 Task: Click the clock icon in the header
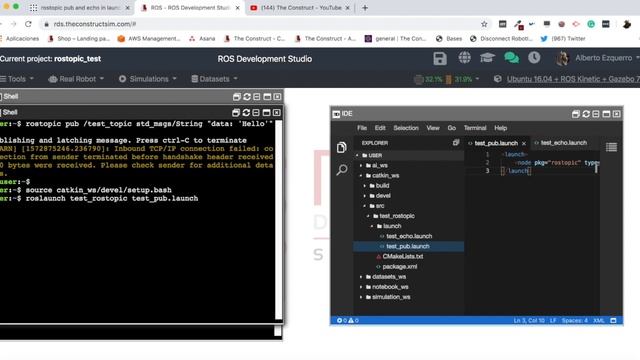pos(534,58)
